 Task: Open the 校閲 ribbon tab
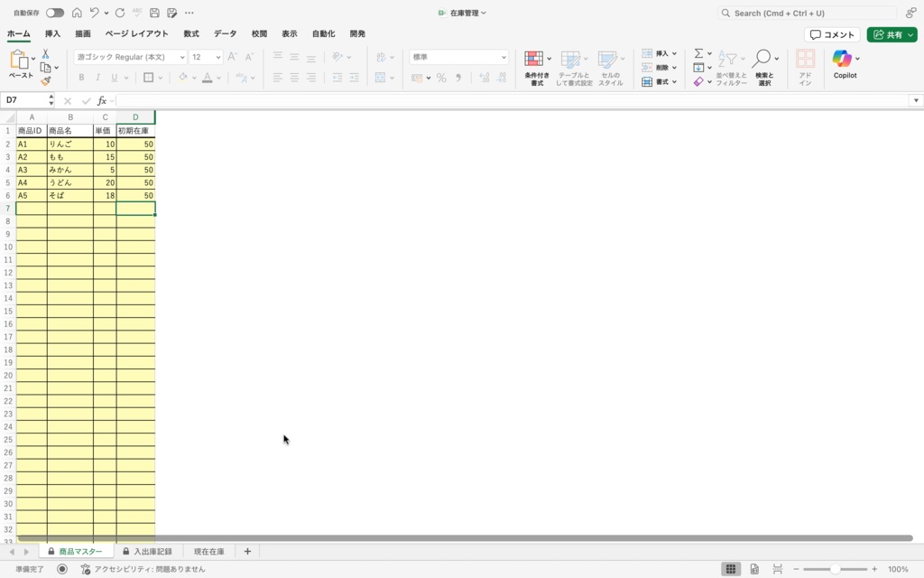click(x=259, y=33)
